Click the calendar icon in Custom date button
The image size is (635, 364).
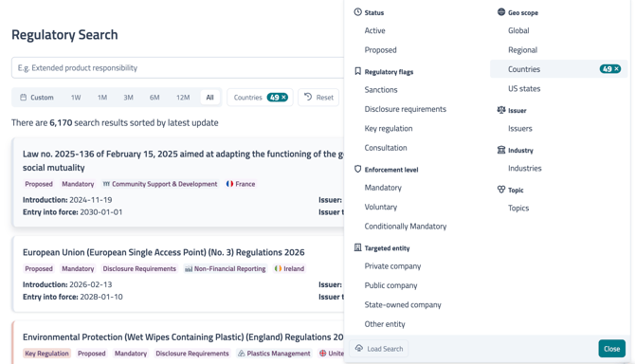click(24, 98)
